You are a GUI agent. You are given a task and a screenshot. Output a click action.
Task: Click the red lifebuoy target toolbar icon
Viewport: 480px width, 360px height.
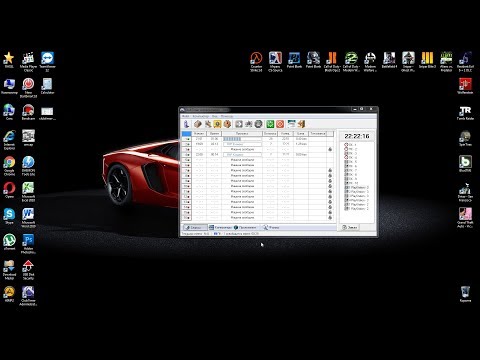[280, 124]
